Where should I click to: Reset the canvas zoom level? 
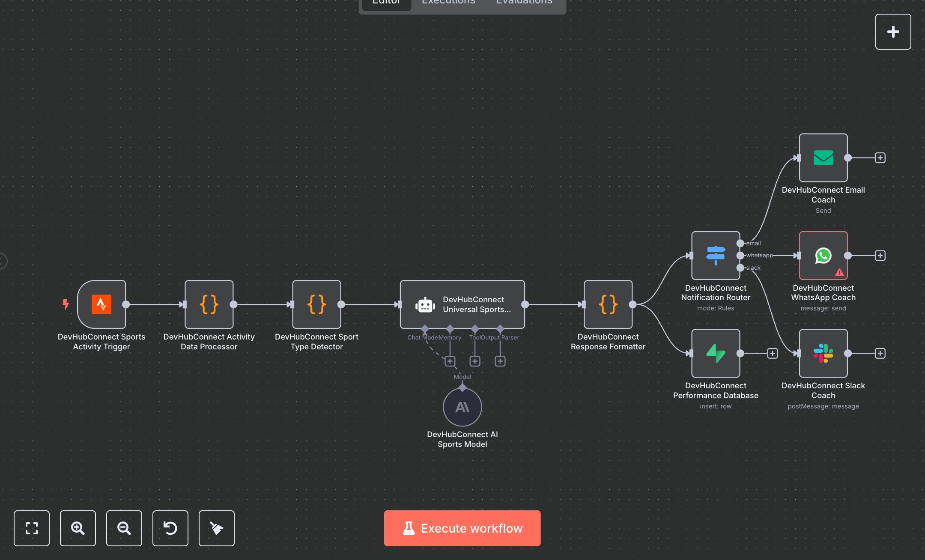point(170,528)
